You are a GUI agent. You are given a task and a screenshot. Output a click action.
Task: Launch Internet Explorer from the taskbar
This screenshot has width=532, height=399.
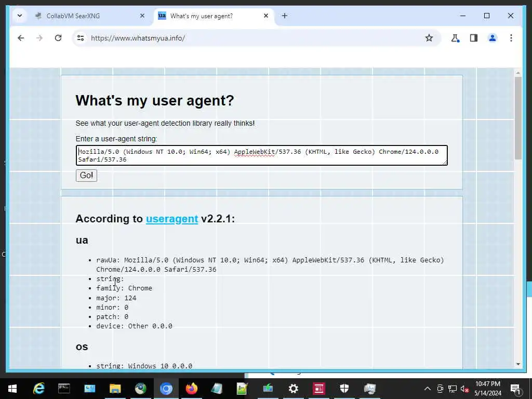pos(38,389)
